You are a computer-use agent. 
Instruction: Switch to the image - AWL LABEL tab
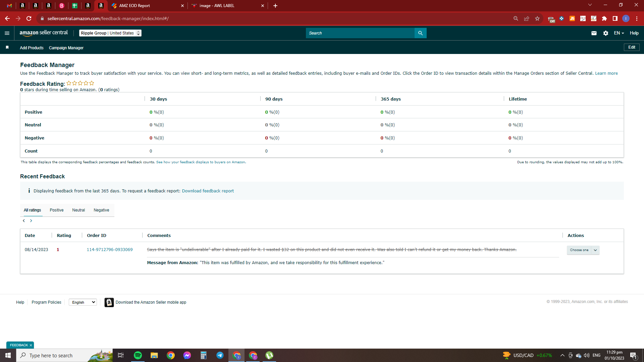coord(228,6)
